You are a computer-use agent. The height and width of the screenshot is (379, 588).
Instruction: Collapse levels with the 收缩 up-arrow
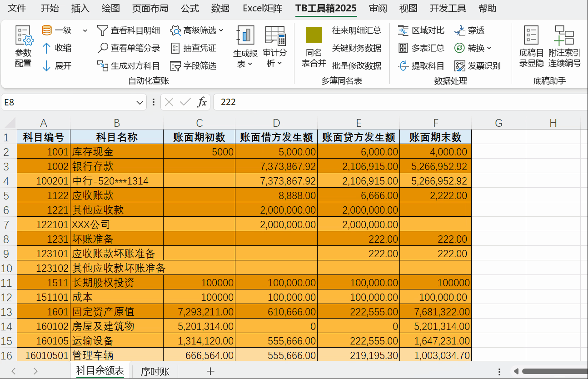coord(46,48)
